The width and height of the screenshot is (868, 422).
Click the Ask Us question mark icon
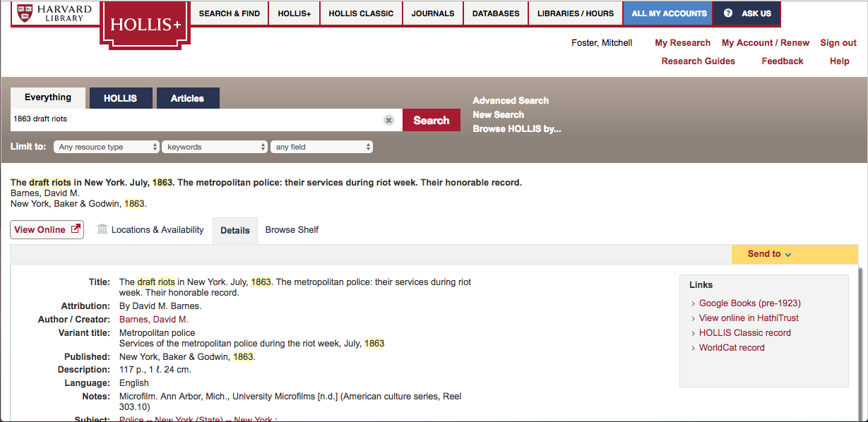click(x=728, y=13)
